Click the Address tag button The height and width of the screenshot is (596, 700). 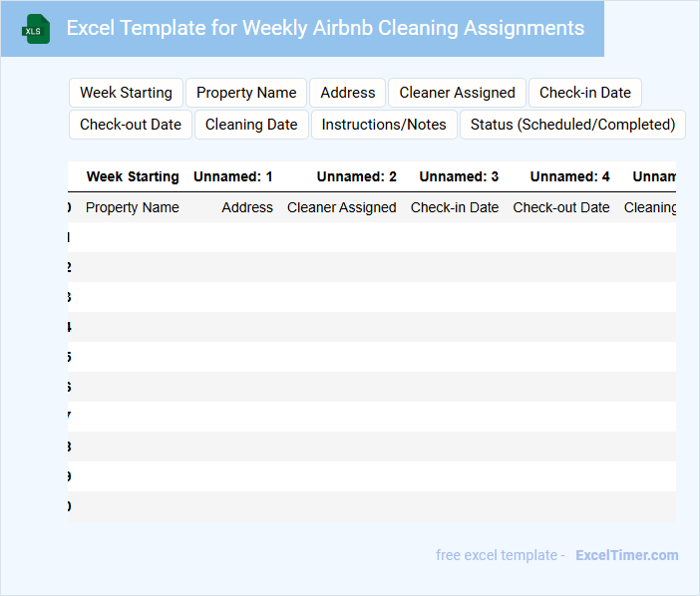(348, 93)
